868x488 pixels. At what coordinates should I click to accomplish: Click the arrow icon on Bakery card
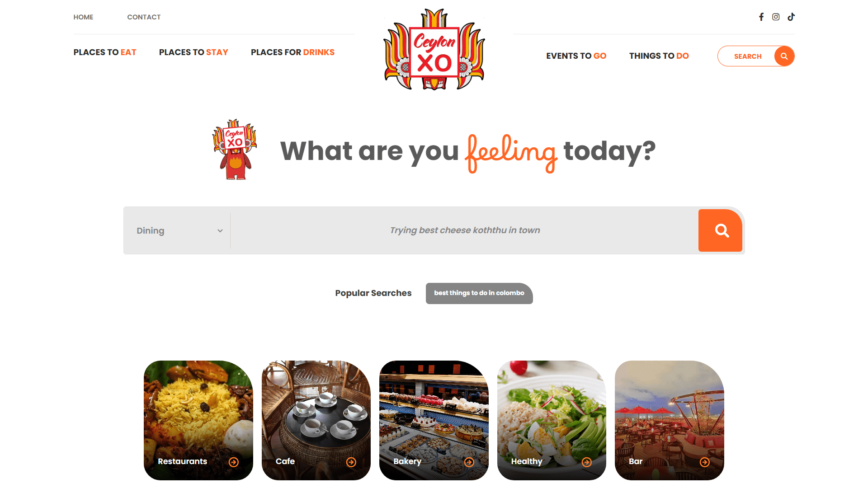469,462
